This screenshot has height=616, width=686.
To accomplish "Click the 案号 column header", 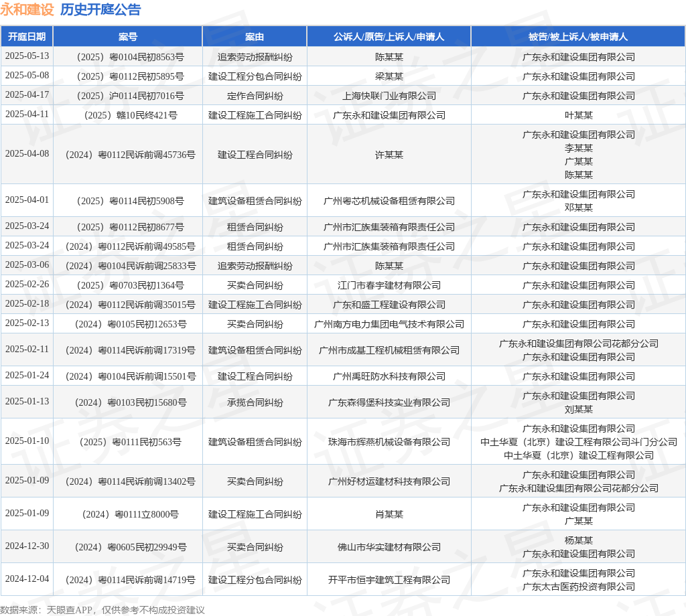I will 128,37.
